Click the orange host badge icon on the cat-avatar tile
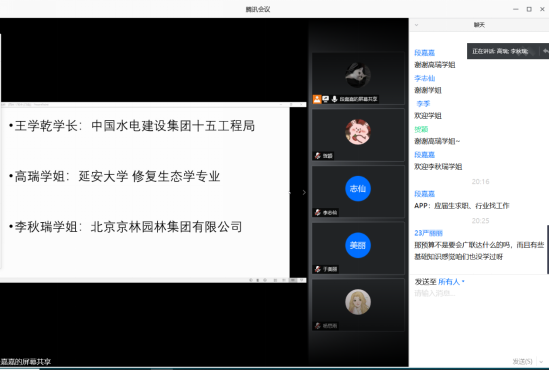Image resolution: width=549 pixels, height=371 pixels. 317,99
